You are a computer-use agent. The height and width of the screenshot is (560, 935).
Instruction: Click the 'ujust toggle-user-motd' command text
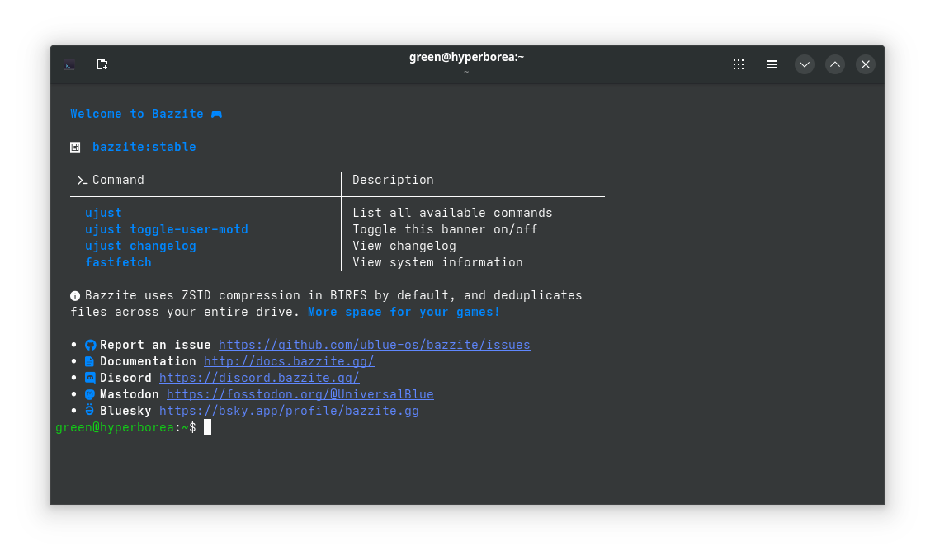coord(167,229)
